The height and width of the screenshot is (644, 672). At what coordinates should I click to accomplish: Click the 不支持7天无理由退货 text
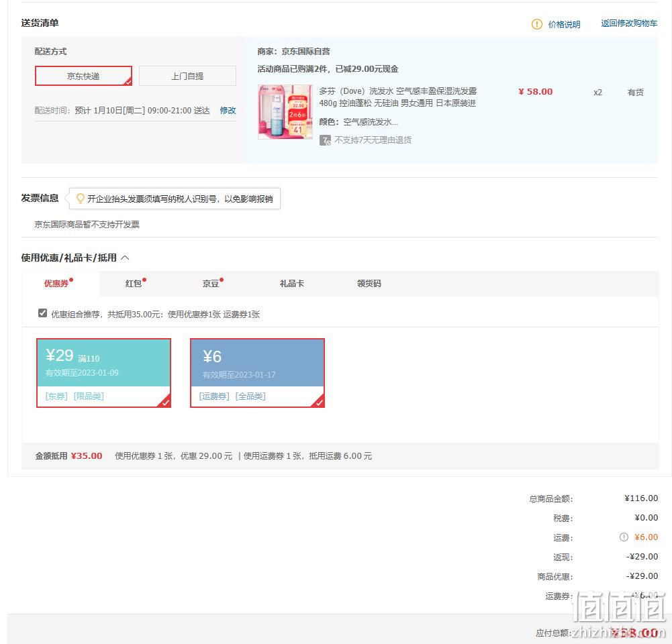373,140
